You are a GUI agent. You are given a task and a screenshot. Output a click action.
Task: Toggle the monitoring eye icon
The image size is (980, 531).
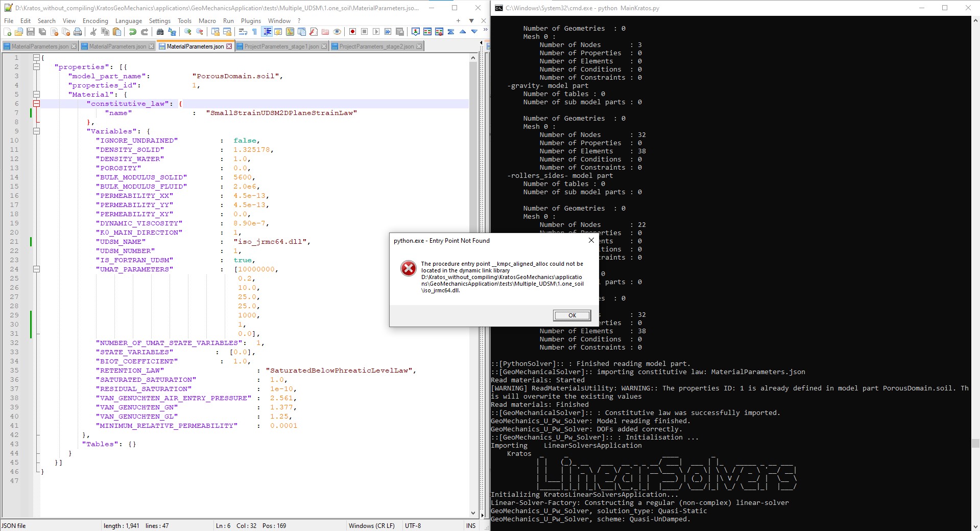337,32
